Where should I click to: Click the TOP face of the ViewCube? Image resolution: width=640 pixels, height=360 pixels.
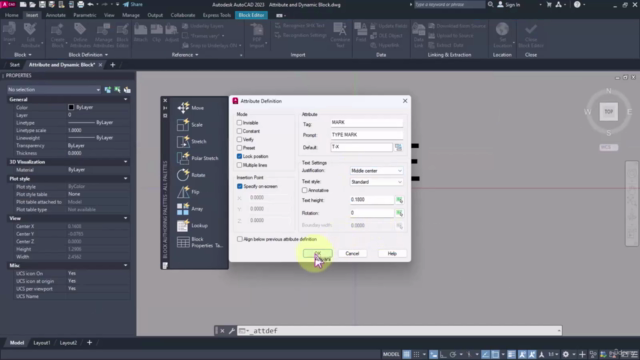[609, 111]
